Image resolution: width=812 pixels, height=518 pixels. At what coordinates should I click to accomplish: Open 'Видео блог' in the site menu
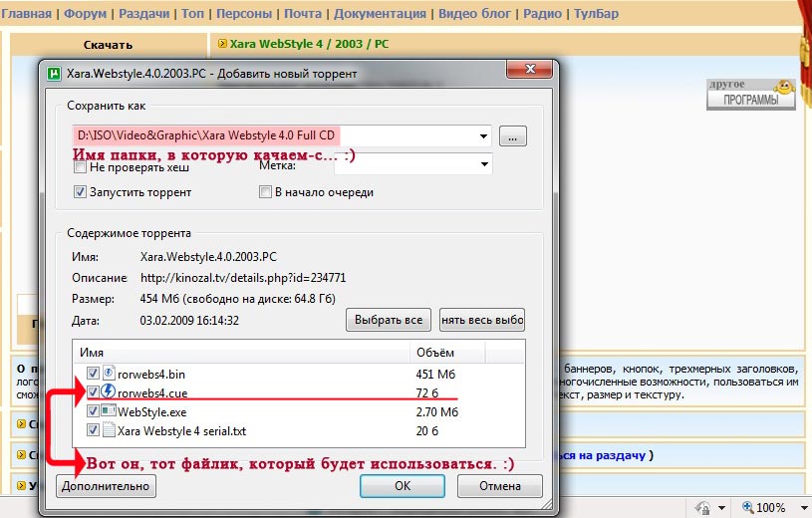click(475, 14)
